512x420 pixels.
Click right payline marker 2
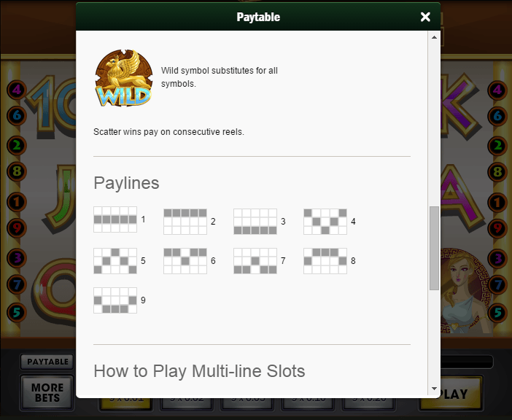pos(497,145)
